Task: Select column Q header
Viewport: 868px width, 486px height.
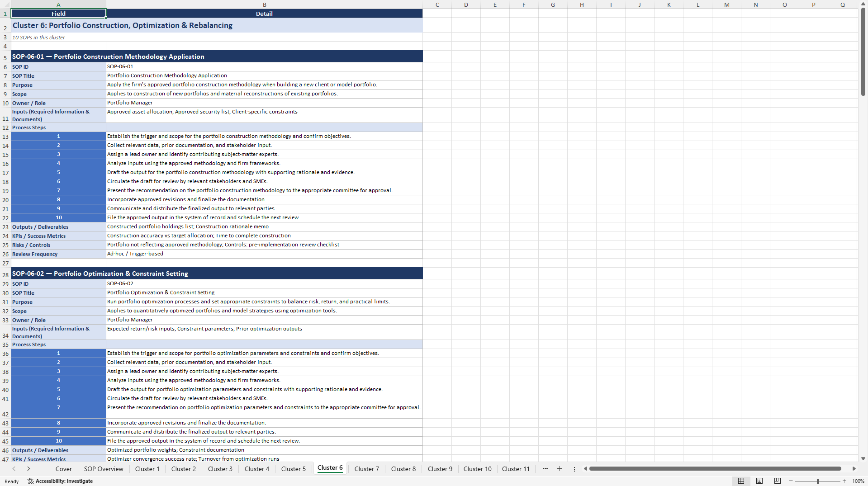Action: [x=843, y=5]
